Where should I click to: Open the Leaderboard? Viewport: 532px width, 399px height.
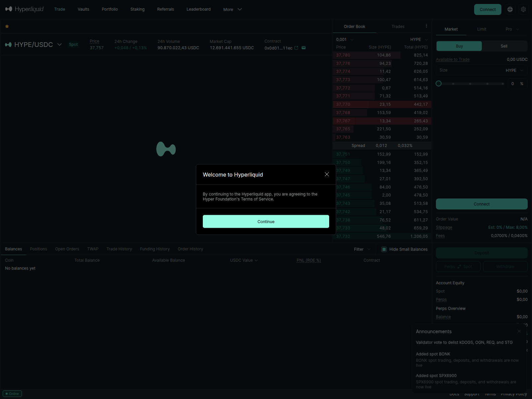click(199, 9)
